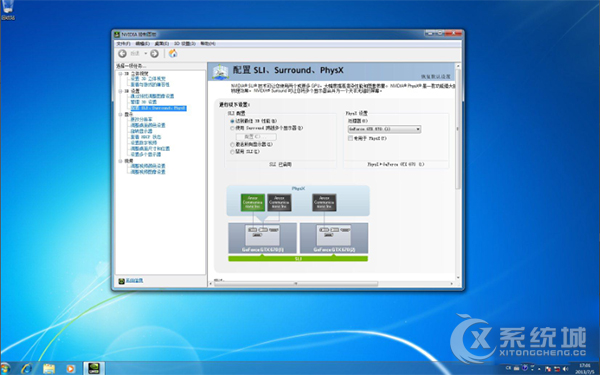Screen dimensions: 600x375
Task: Open 设置多个显示器 page
Action: point(146,155)
